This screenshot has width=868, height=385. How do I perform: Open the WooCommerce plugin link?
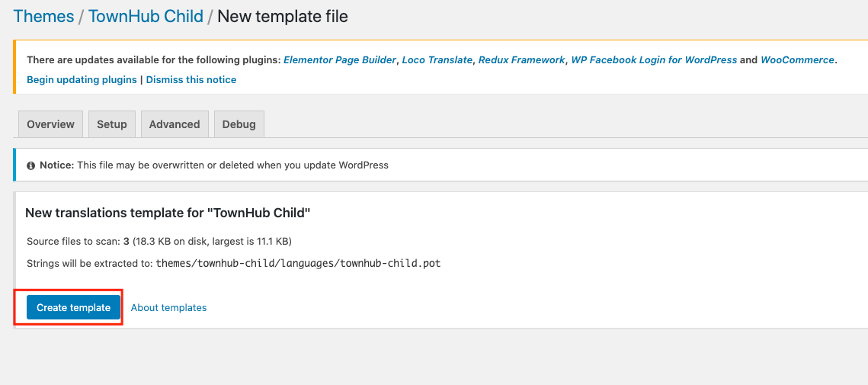pyautogui.click(x=797, y=59)
